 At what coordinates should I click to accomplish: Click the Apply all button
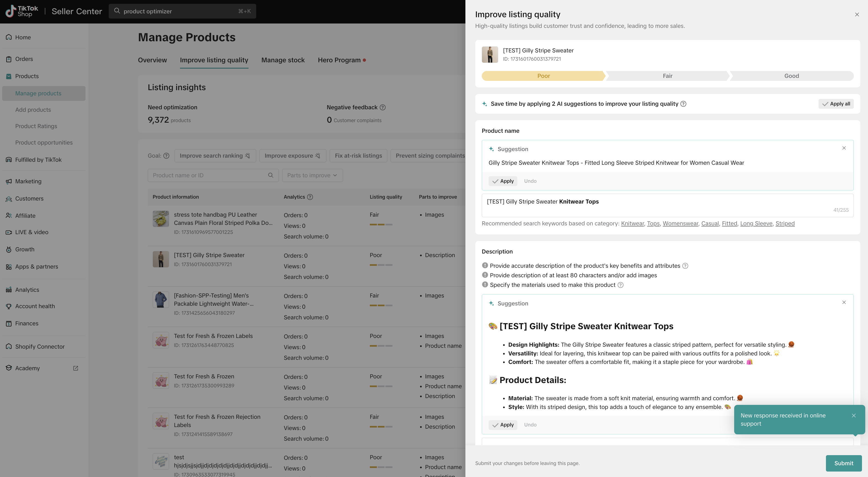tap(836, 104)
